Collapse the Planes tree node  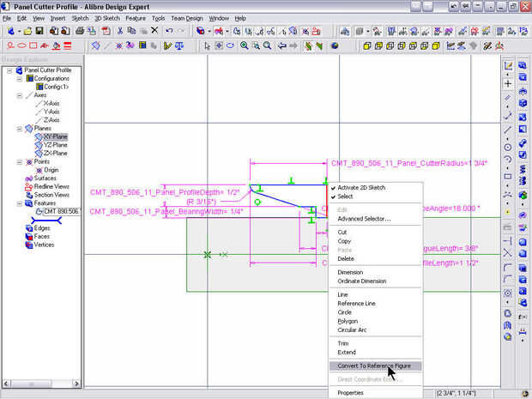18,129
